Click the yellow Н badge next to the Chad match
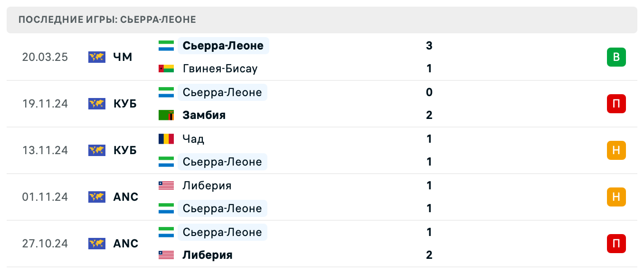The image size is (644, 275). click(x=616, y=150)
